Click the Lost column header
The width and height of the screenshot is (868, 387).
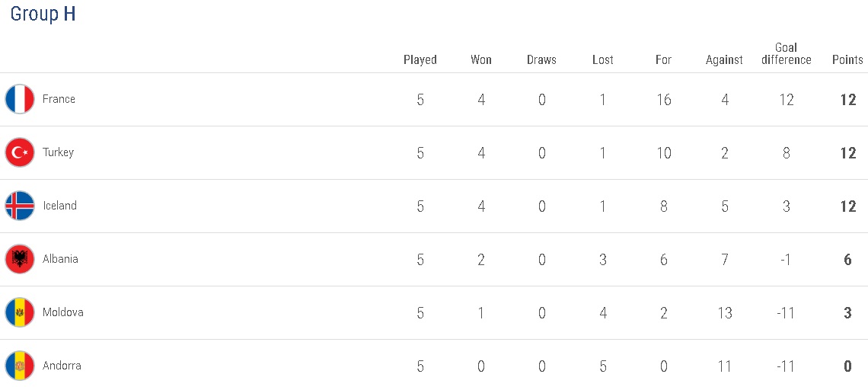[x=603, y=59]
